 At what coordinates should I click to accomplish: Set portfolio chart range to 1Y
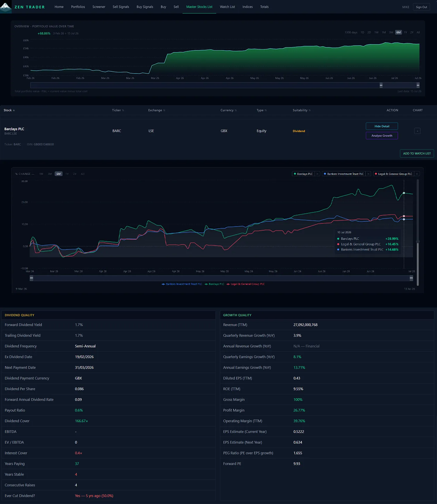click(405, 33)
